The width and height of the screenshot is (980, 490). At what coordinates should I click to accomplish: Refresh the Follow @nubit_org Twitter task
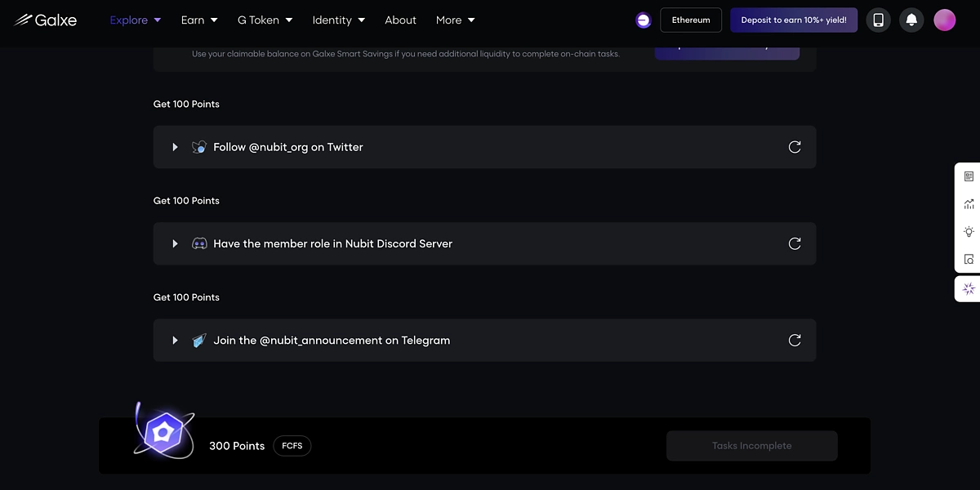pyautogui.click(x=795, y=147)
